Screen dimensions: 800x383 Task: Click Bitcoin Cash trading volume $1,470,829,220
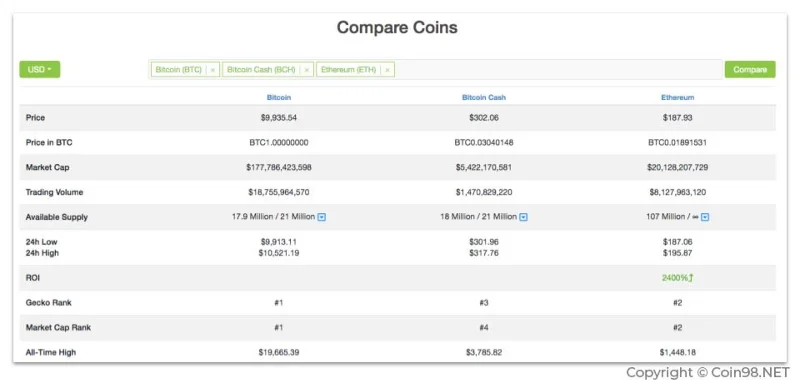coord(484,192)
